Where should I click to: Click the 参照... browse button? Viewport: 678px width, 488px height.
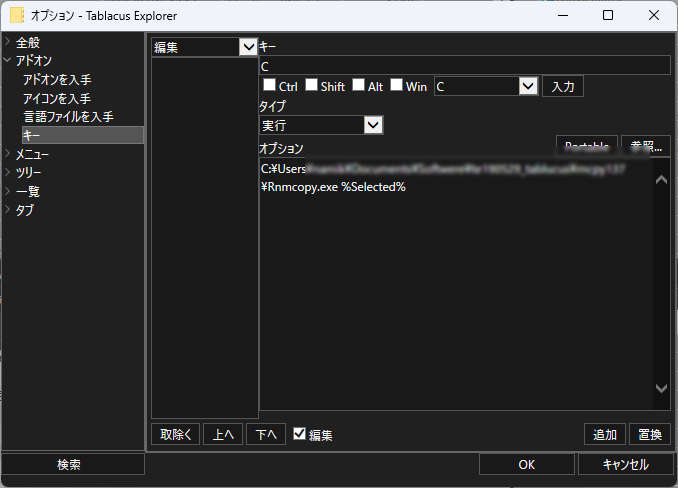click(x=646, y=146)
